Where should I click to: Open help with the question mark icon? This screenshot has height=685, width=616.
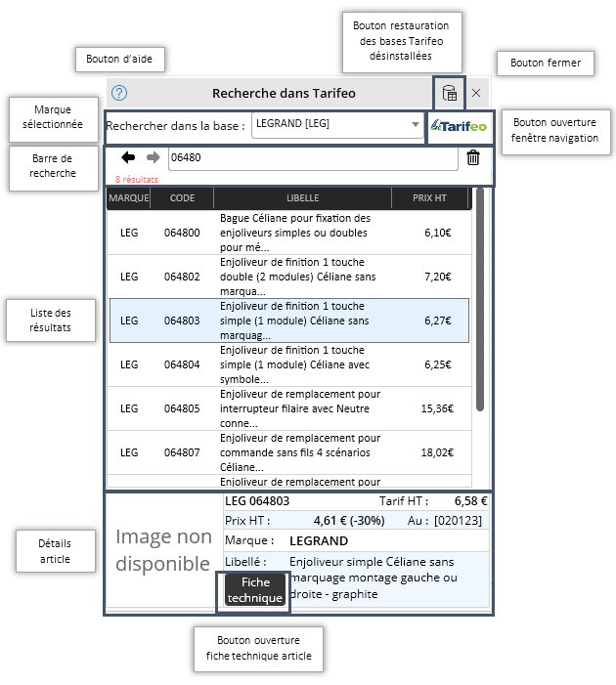point(119,93)
